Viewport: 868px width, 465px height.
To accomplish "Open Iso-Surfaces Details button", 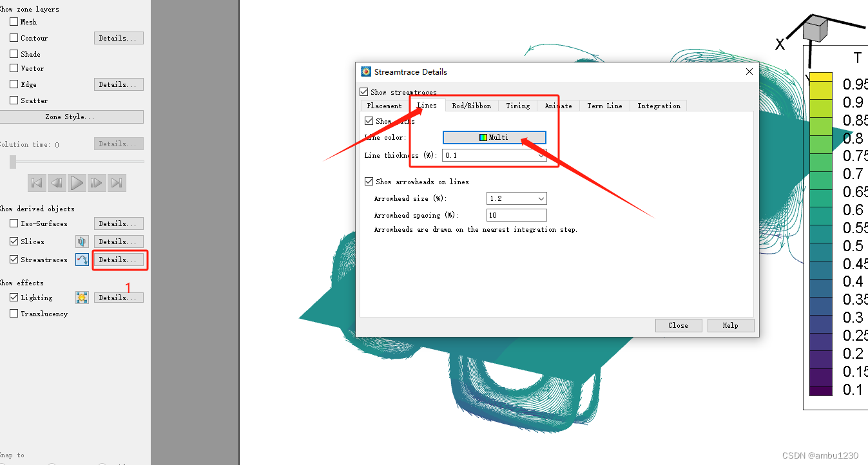I will click(119, 223).
